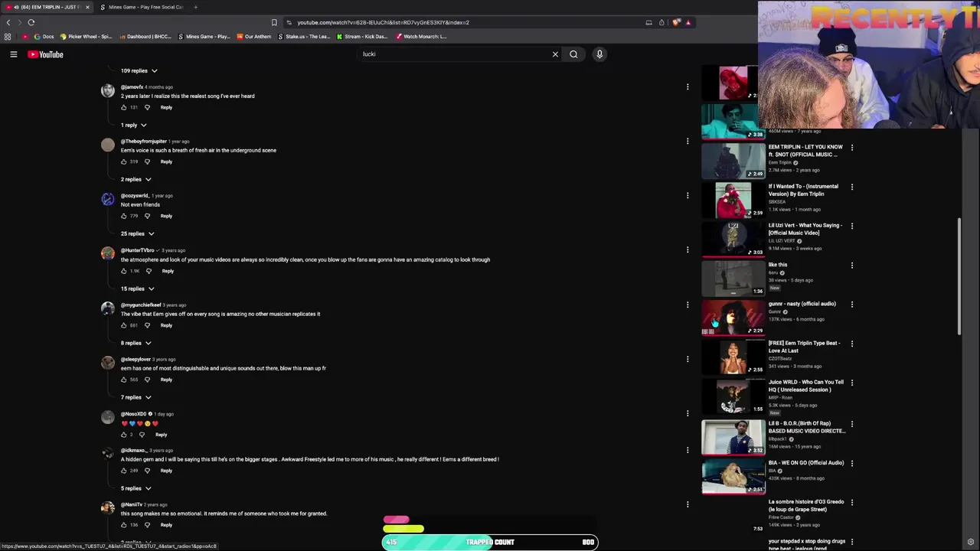Expand 5 replies under @idkmaxo
Screen dimensions: 980x551
tap(136, 488)
